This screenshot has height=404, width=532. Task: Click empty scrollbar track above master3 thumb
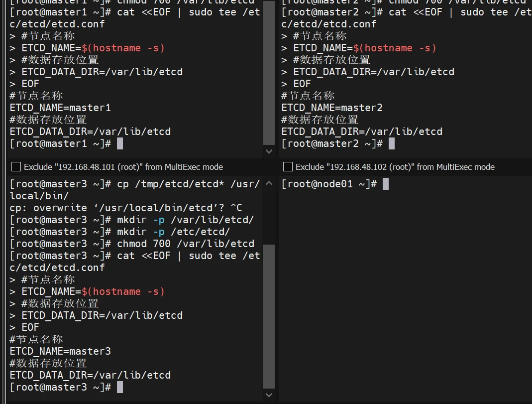pos(269,214)
